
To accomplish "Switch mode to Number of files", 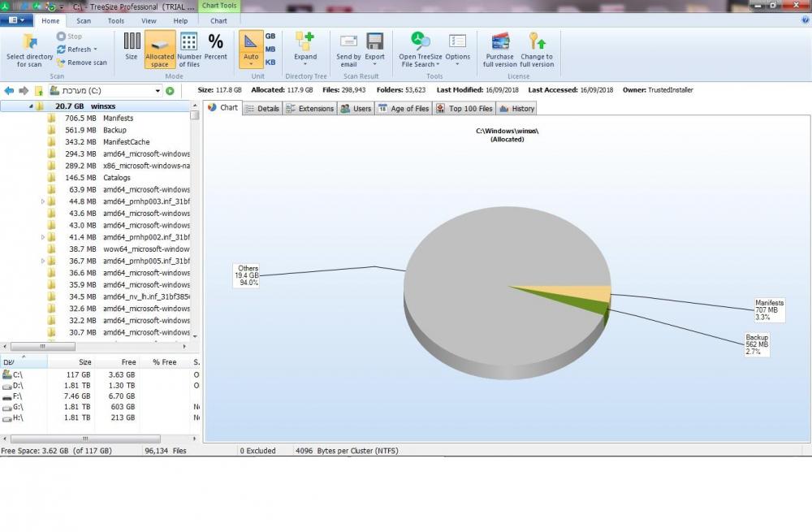I will click(x=189, y=50).
